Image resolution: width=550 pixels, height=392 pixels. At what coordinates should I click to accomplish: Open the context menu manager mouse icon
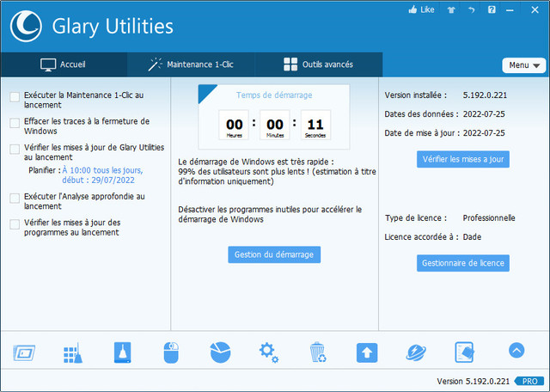click(x=171, y=352)
